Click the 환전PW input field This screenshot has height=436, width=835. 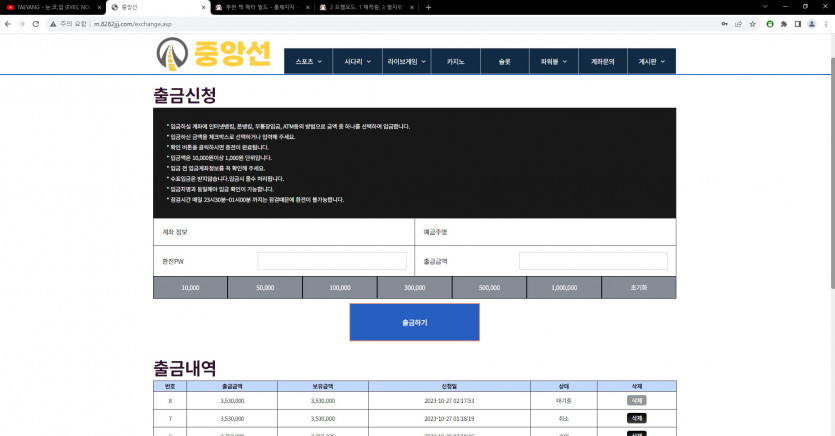pyautogui.click(x=332, y=261)
